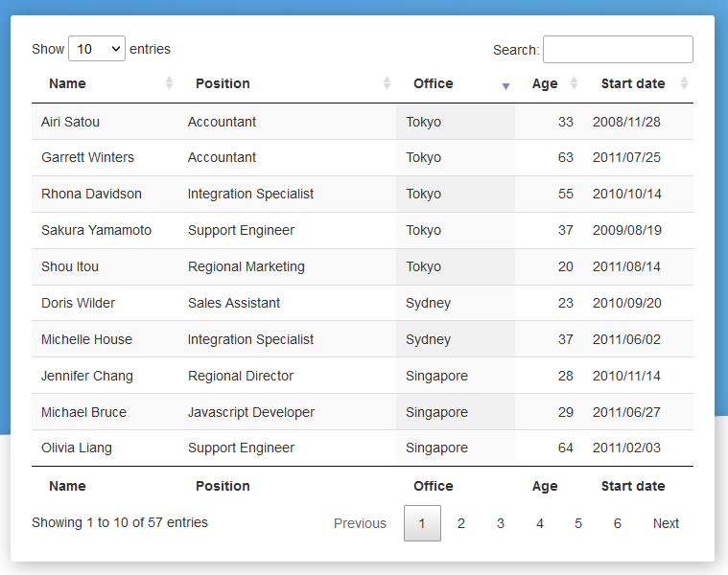This screenshot has width=728, height=575.
Task: Open page 4 of the table
Action: (540, 523)
